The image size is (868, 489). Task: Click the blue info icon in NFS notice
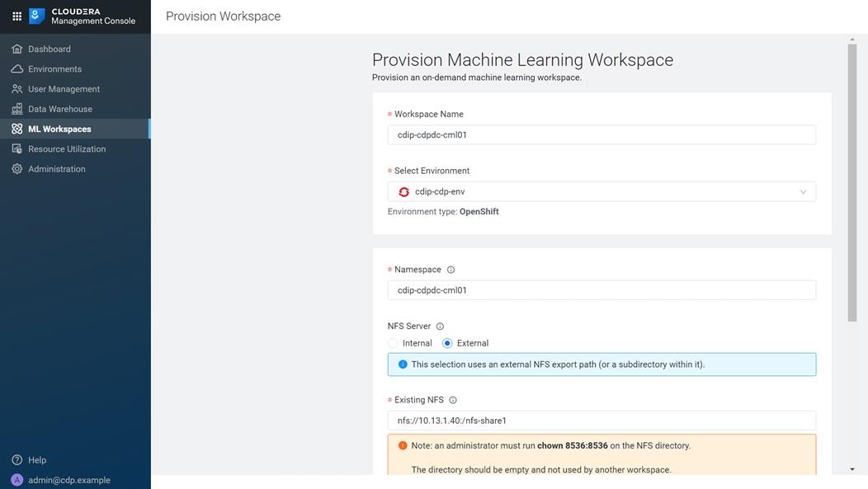tap(403, 364)
